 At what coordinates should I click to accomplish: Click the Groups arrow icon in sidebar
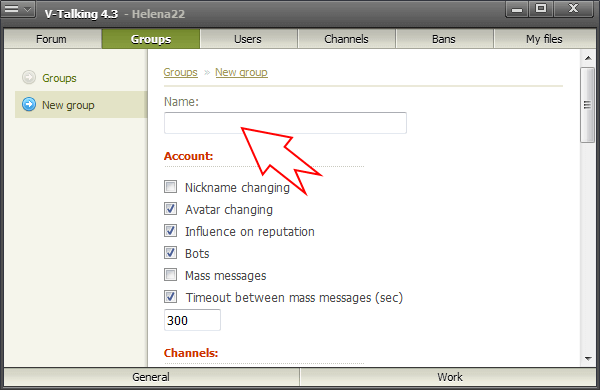click(x=29, y=77)
